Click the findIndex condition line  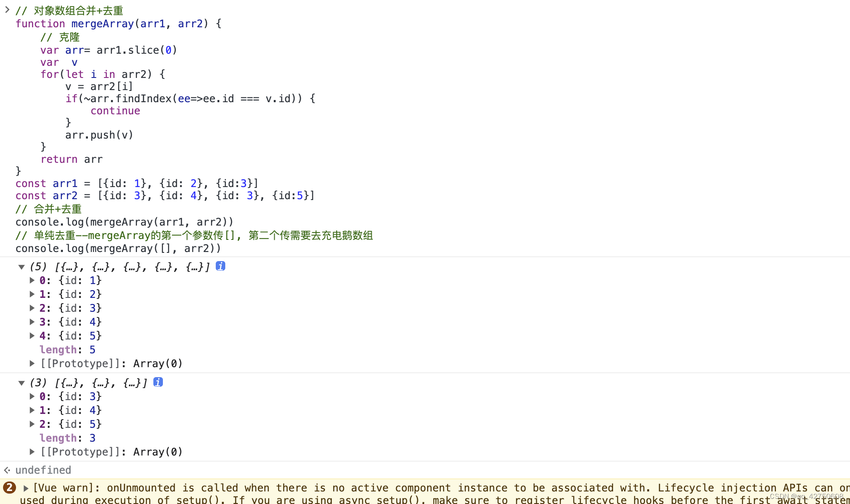click(x=191, y=99)
